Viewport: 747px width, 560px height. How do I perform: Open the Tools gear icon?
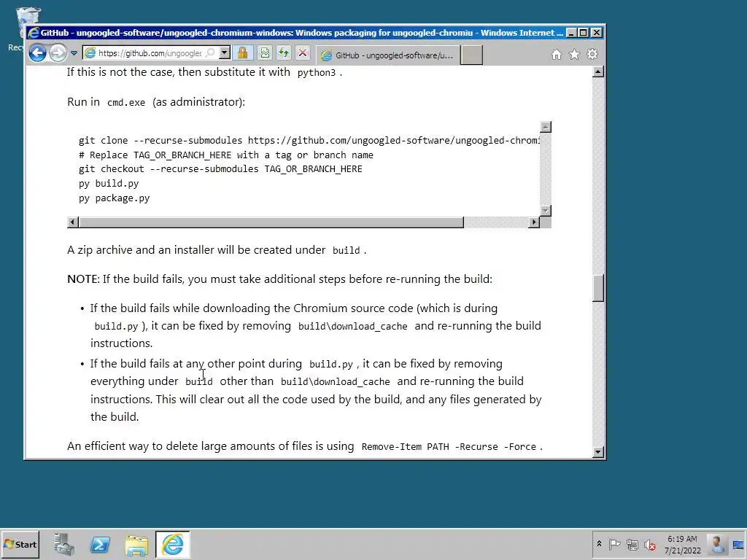coord(592,54)
